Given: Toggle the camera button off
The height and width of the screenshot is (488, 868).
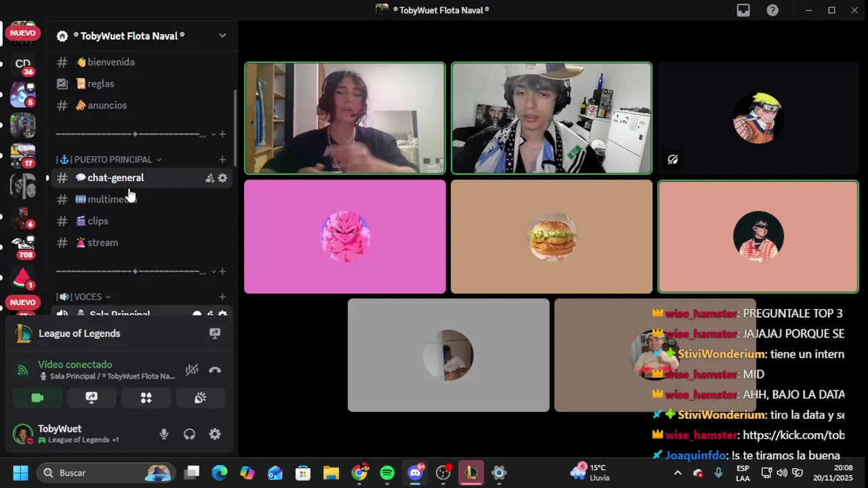Looking at the screenshot, I should pos(37,398).
